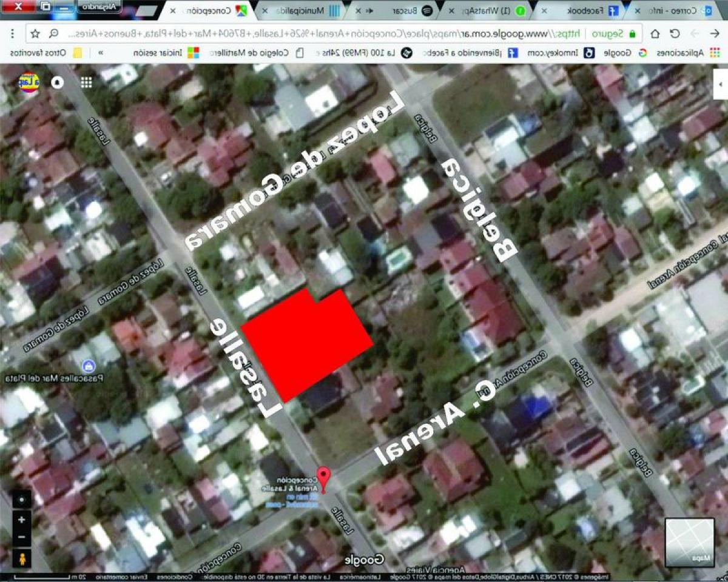
Task: Open the Chrome three-dot menu
Action: (11, 34)
